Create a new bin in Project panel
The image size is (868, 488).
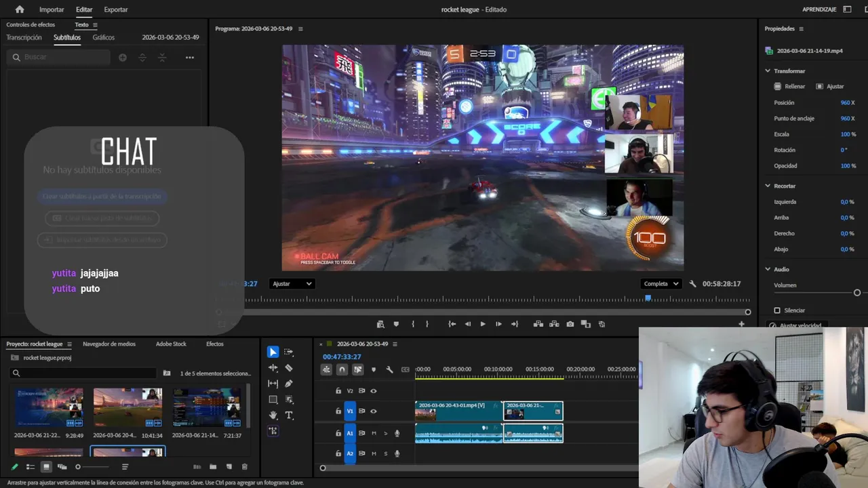213,466
